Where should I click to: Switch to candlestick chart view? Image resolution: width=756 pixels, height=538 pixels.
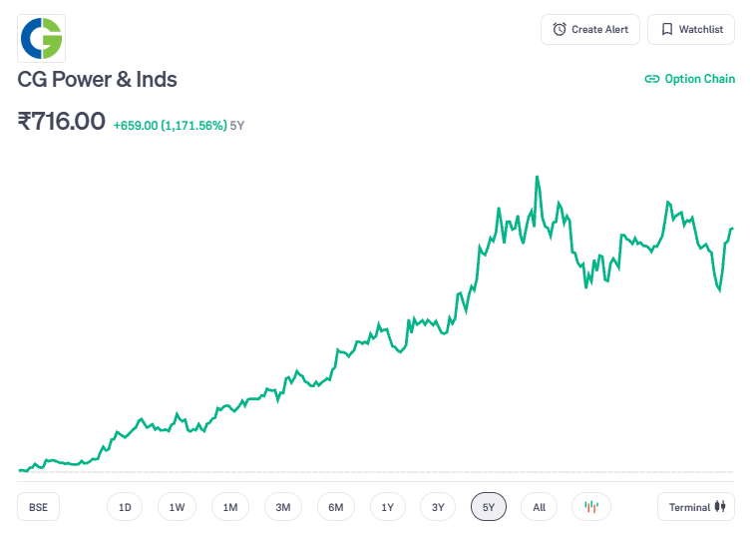pyautogui.click(x=590, y=507)
